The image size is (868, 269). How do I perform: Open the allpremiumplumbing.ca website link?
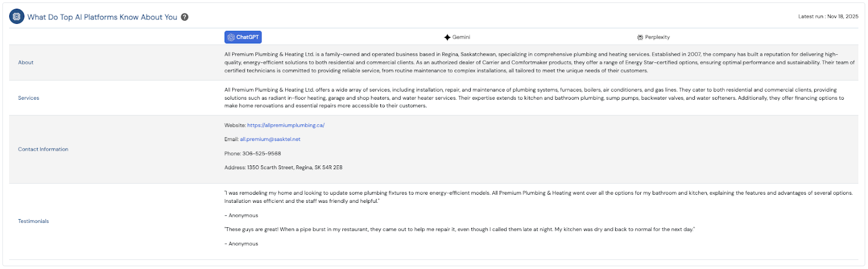click(286, 125)
